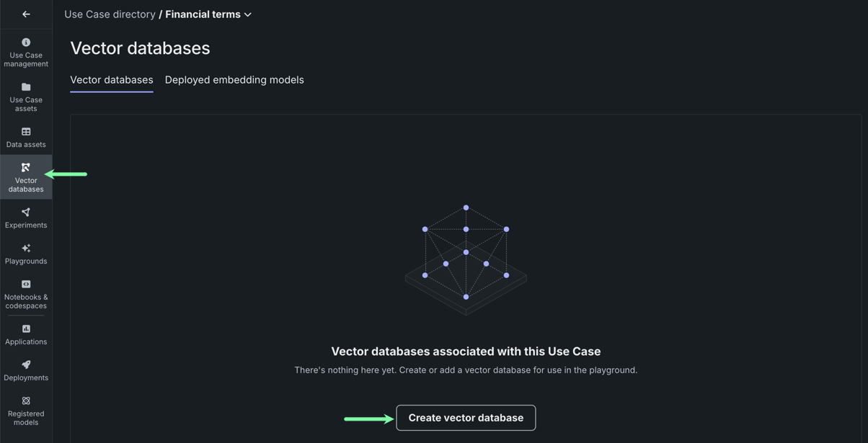Open the Registered models icon
868x443 pixels.
26,401
